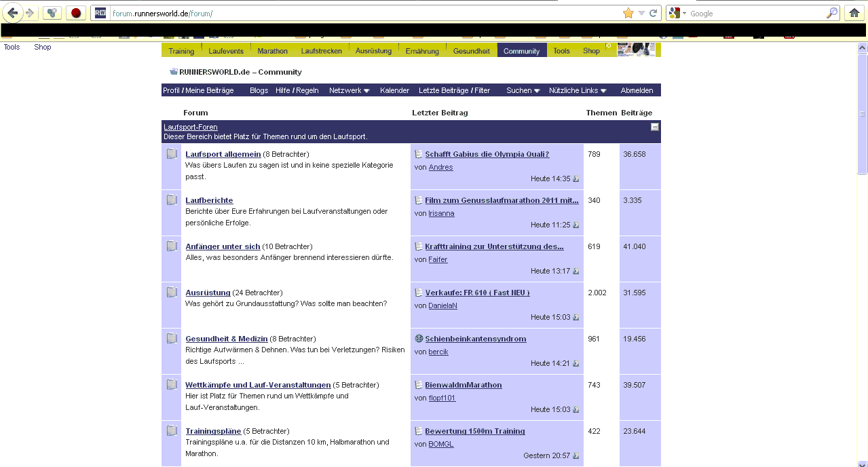The width and height of the screenshot is (868, 467).
Task: Open the search engine selector dropdown
Action: [677, 13]
